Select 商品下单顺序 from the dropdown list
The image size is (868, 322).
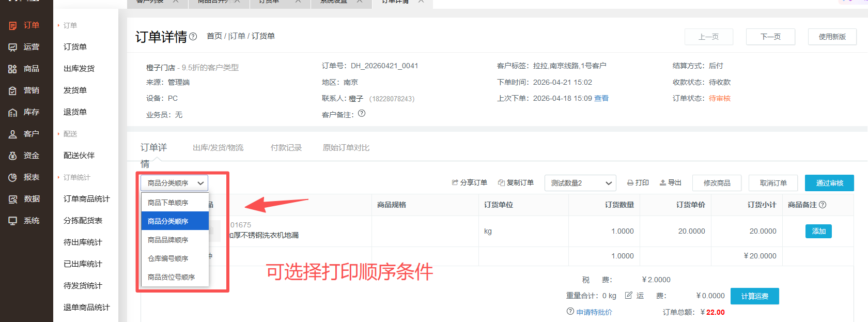pos(175,203)
